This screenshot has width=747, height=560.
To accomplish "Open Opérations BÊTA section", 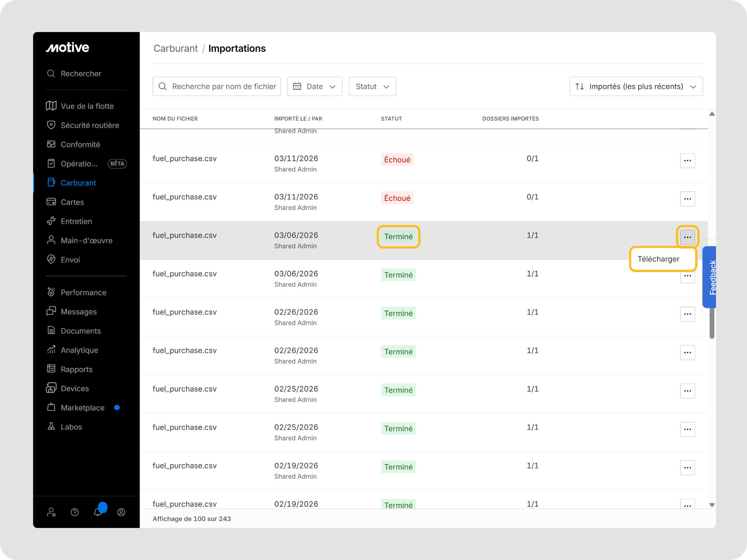I will tap(86, 164).
